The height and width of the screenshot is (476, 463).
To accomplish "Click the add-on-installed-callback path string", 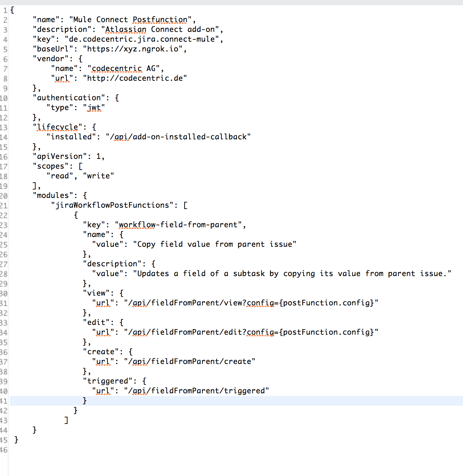I will (x=178, y=137).
